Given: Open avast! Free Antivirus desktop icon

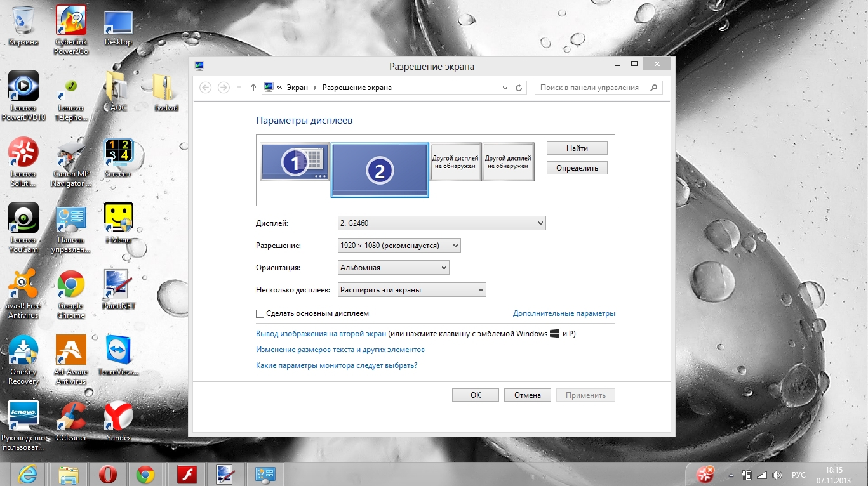Looking at the screenshot, I should (x=23, y=294).
